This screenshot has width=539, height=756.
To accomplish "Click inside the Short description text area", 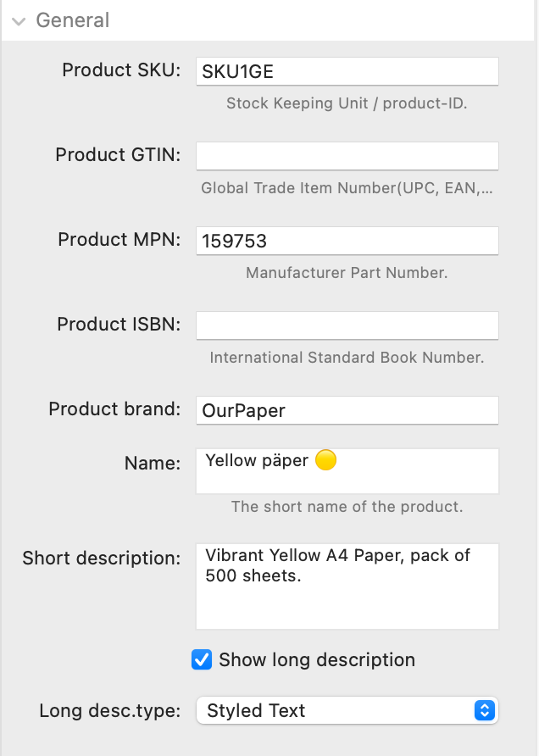I will 347,586.
